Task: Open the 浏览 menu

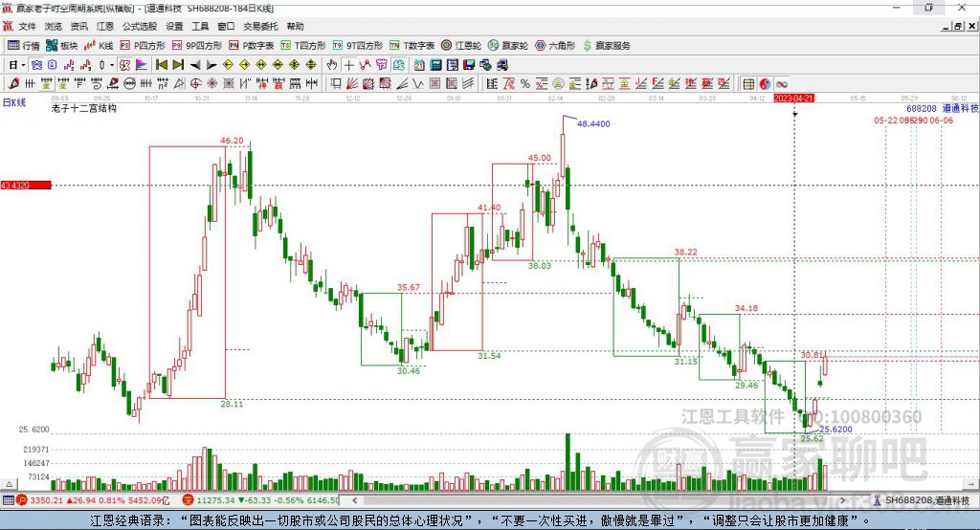Action: coord(54,26)
